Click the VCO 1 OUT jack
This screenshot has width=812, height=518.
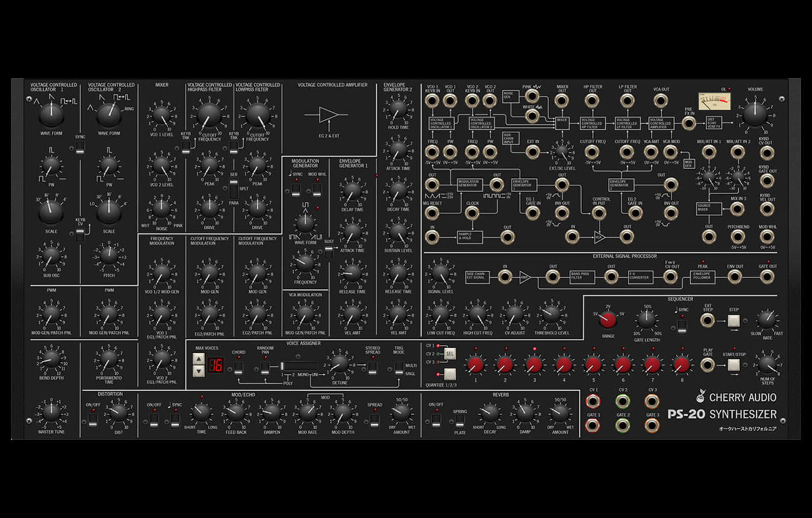[x=450, y=100]
